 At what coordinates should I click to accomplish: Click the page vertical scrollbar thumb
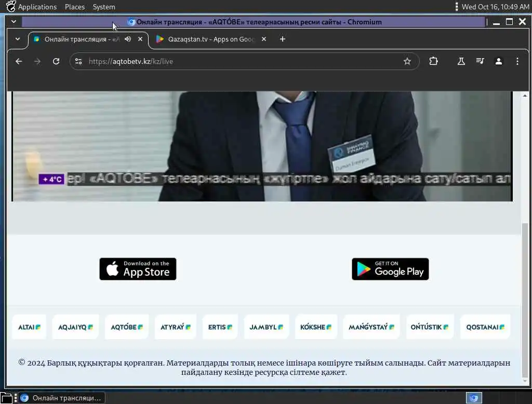point(525,300)
